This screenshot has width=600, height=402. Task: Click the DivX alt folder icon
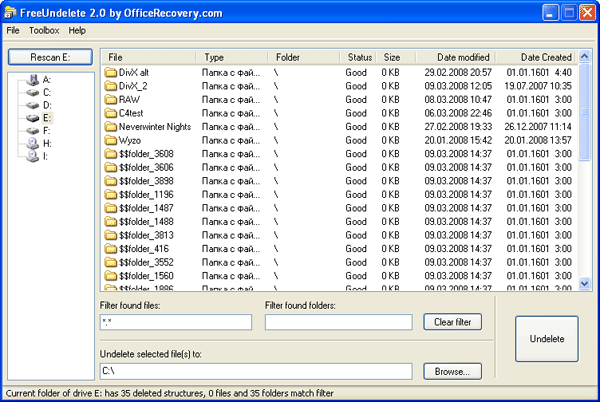pyautogui.click(x=111, y=72)
